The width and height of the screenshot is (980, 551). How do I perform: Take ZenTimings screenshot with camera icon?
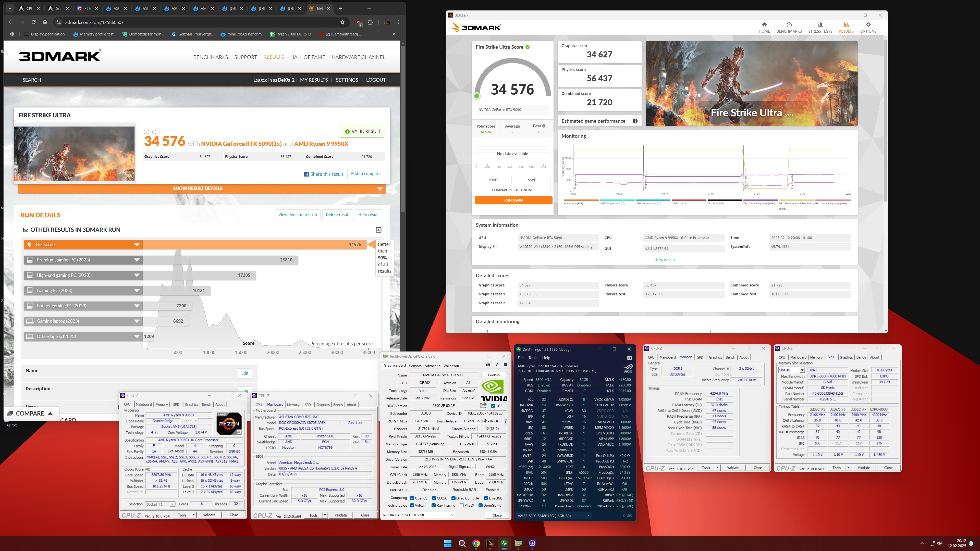coord(629,358)
